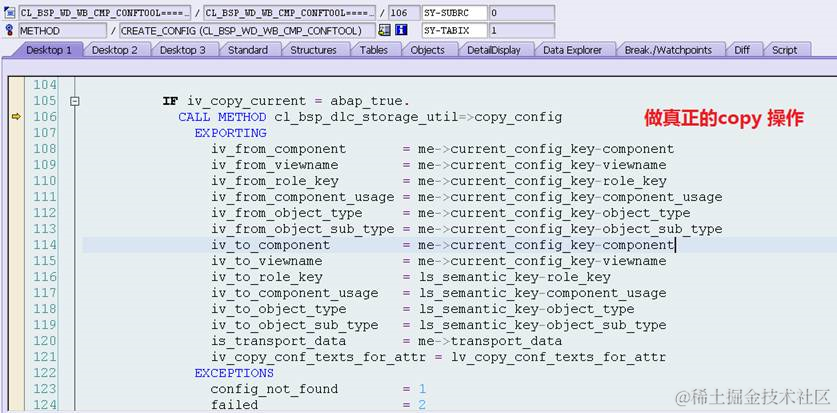Screen dimensions: 837x413
Task: Open the DetailDisplay tab
Action: click(494, 50)
